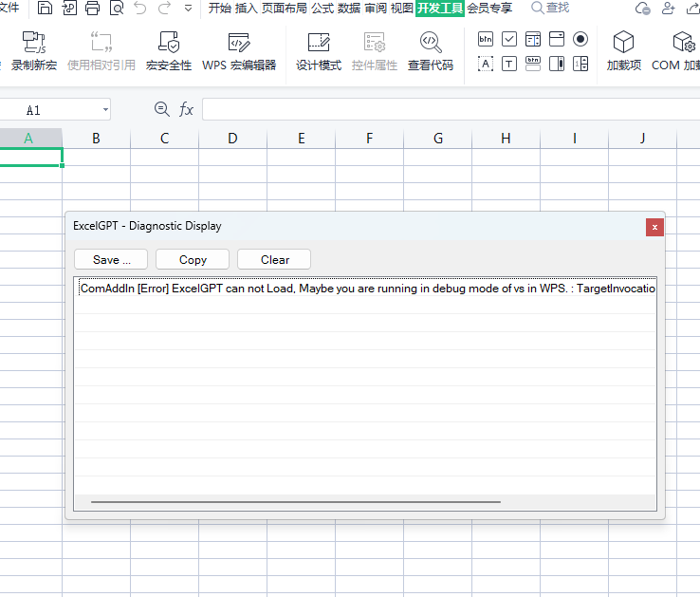This screenshot has width=700, height=597.
Task: Switch to the 插入 ribbon tab
Action: (246, 9)
